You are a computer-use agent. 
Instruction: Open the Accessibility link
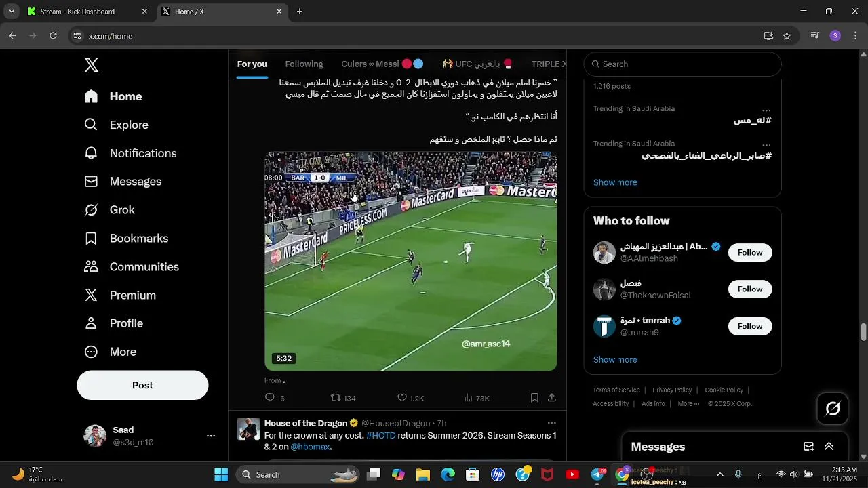[611, 404]
